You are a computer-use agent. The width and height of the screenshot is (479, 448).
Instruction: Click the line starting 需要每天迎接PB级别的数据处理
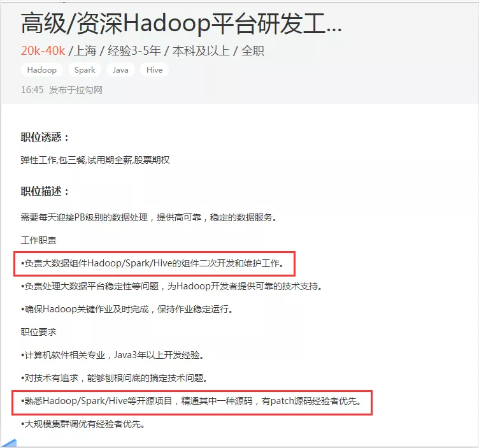pos(149,217)
